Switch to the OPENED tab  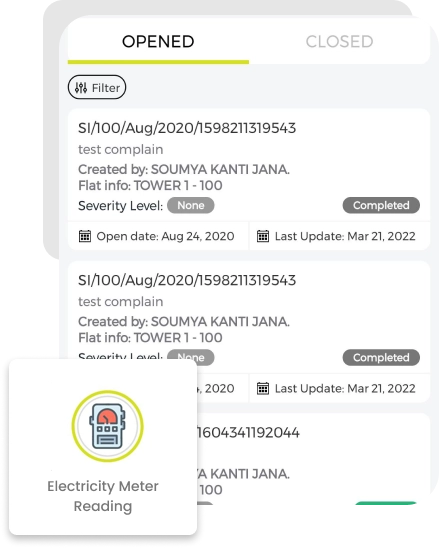(x=158, y=42)
